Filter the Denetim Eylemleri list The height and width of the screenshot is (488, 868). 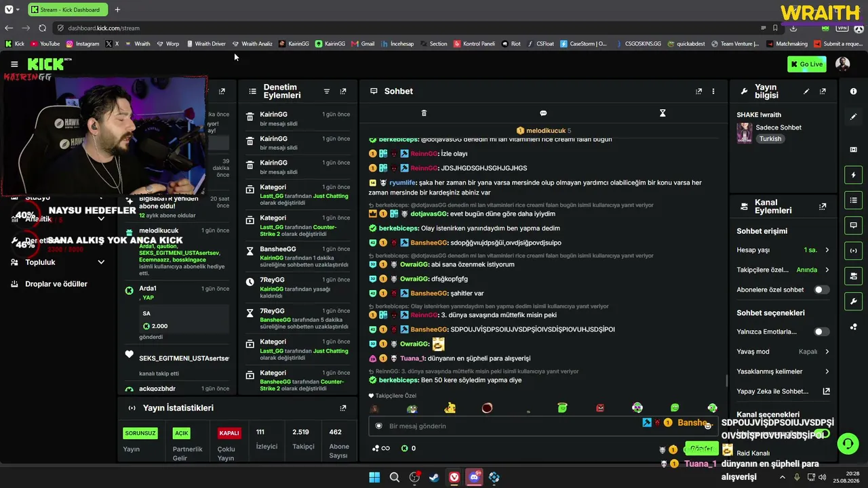(326, 91)
